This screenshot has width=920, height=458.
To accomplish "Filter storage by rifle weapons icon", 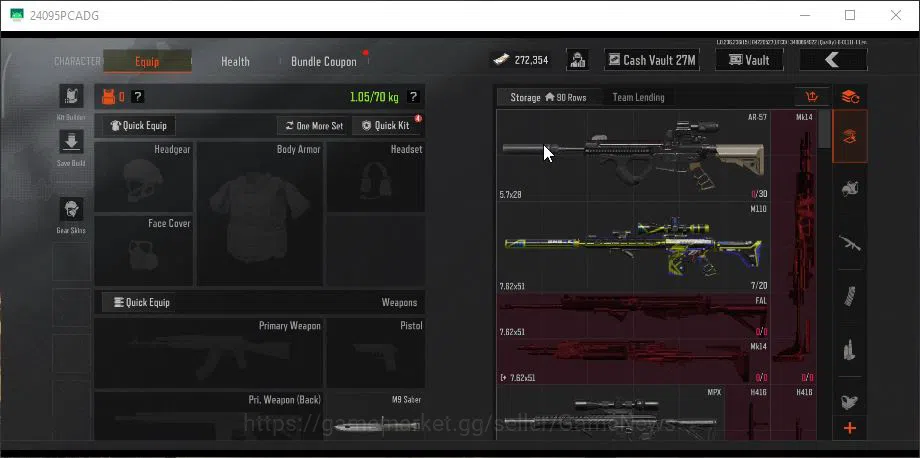I will coord(850,243).
